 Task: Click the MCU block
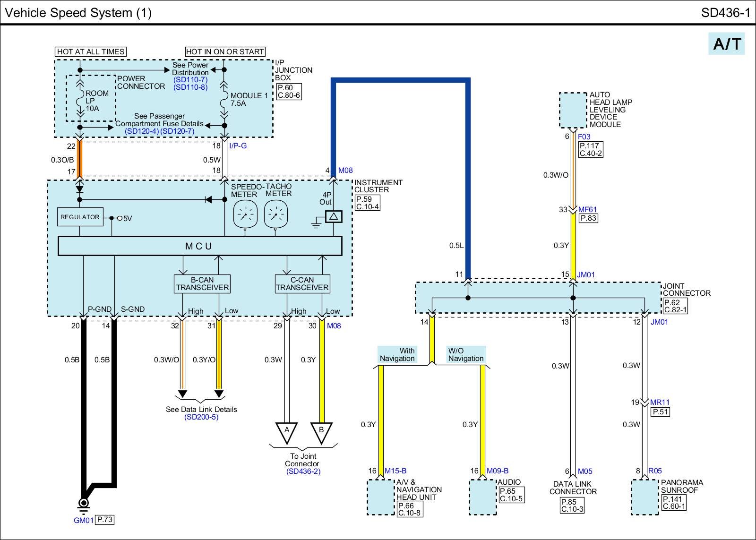(x=199, y=246)
